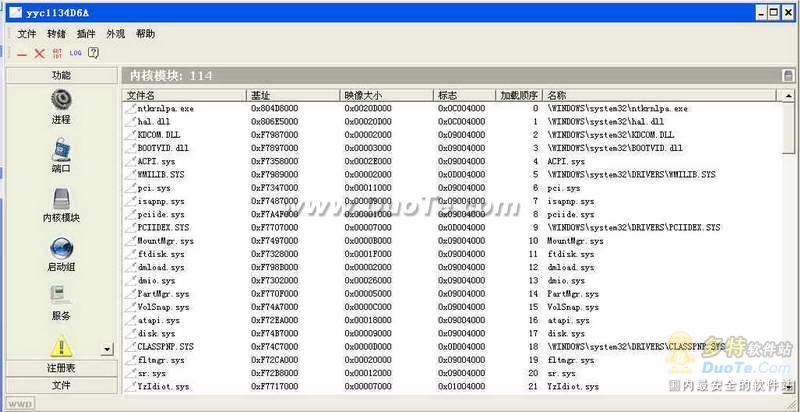Open the 文件 menu in the menu bar
This screenshot has width=800, height=412.
26,34
